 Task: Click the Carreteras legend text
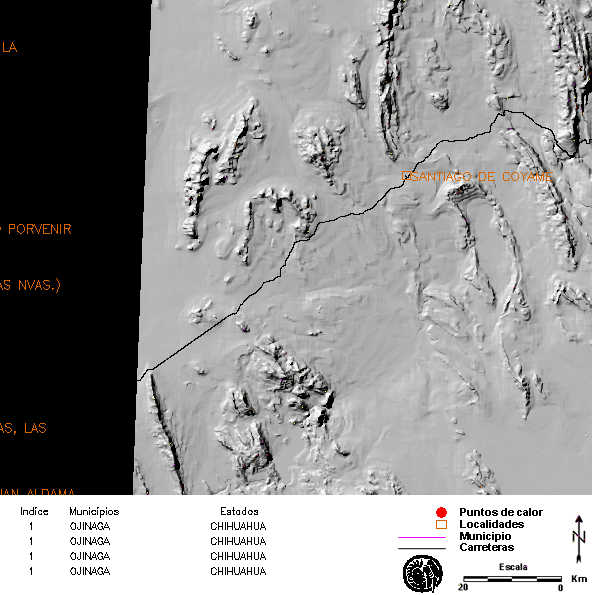pos(487,547)
